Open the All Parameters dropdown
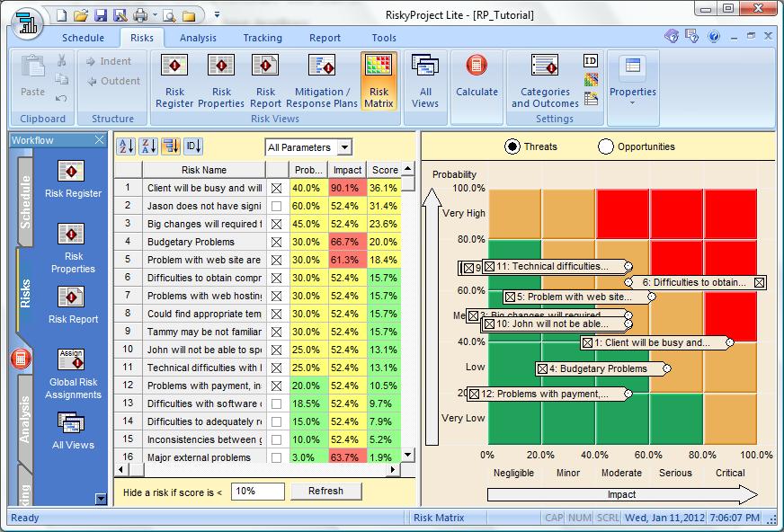The image size is (784, 532). 344,147
